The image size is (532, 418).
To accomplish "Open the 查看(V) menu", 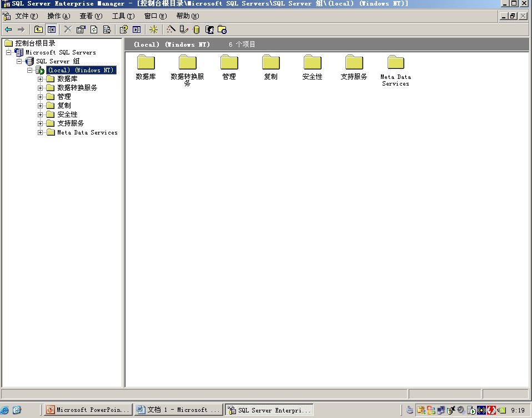I will click(91, 16).
